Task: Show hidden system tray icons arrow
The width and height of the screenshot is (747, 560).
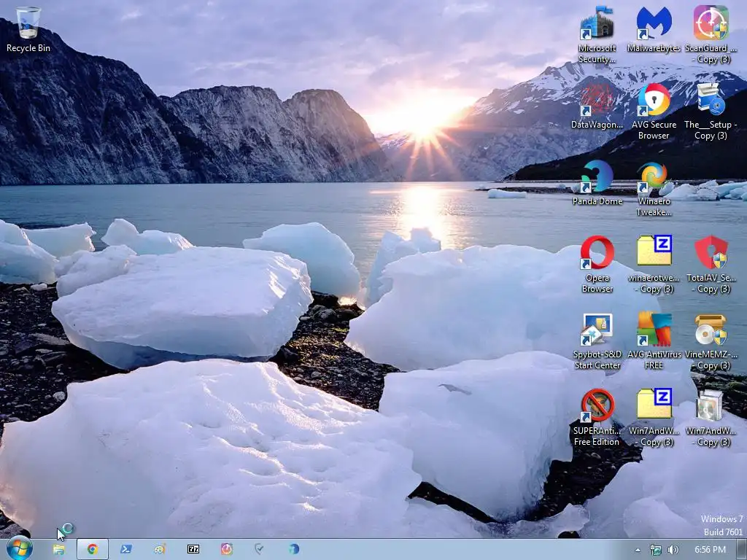Action: 638,550
